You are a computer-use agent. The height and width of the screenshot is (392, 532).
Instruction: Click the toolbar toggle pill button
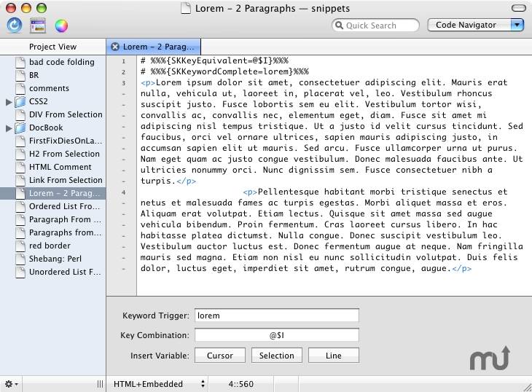pos(518,8)
